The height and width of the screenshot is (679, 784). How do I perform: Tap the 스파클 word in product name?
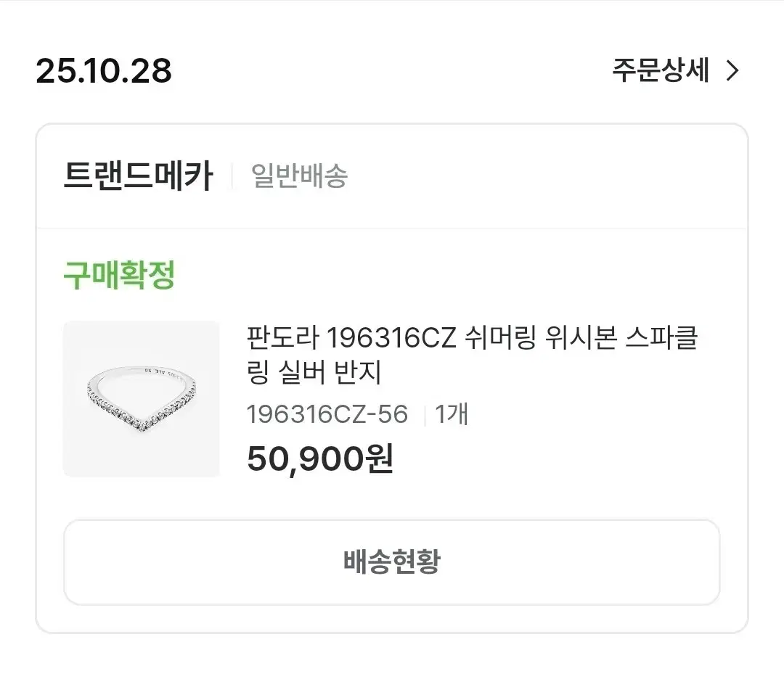[x=661, y=338]
